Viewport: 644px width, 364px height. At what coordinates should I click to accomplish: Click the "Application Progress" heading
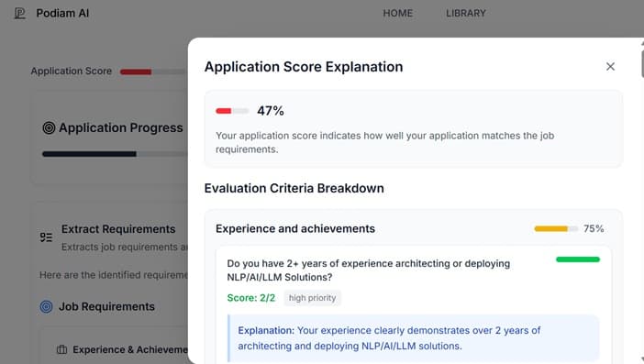point(121,128)
